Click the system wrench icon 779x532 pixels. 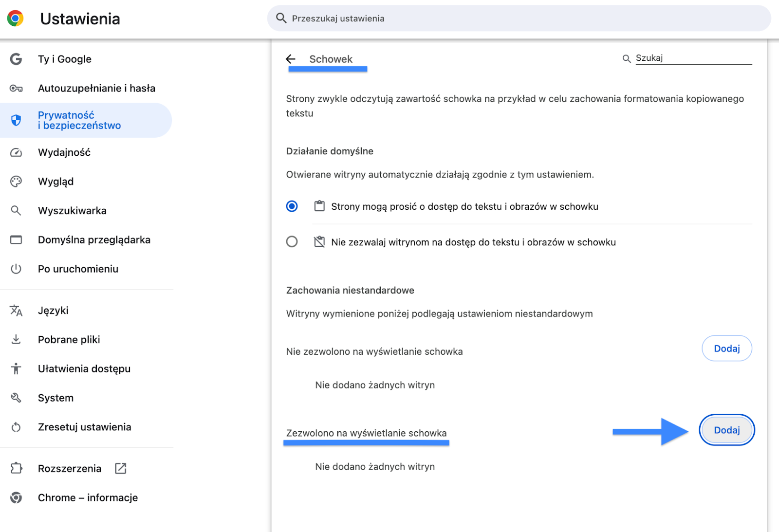click(x=16, y=398)
